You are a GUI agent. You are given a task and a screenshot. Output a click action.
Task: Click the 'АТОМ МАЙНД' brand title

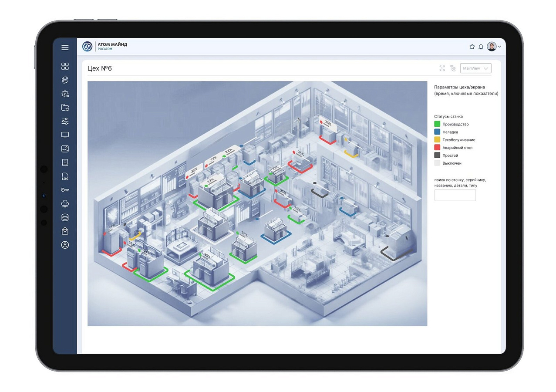coord(113,44)
